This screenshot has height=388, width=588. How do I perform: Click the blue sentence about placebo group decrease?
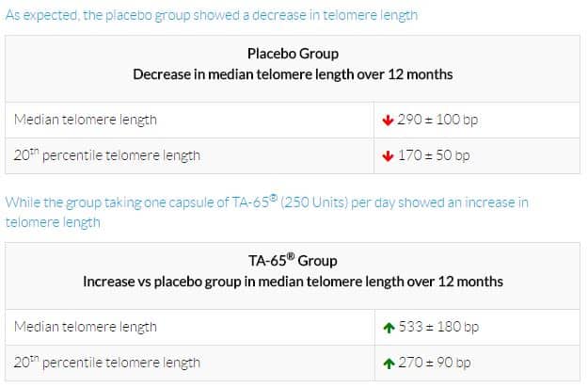tap(212, 16)
